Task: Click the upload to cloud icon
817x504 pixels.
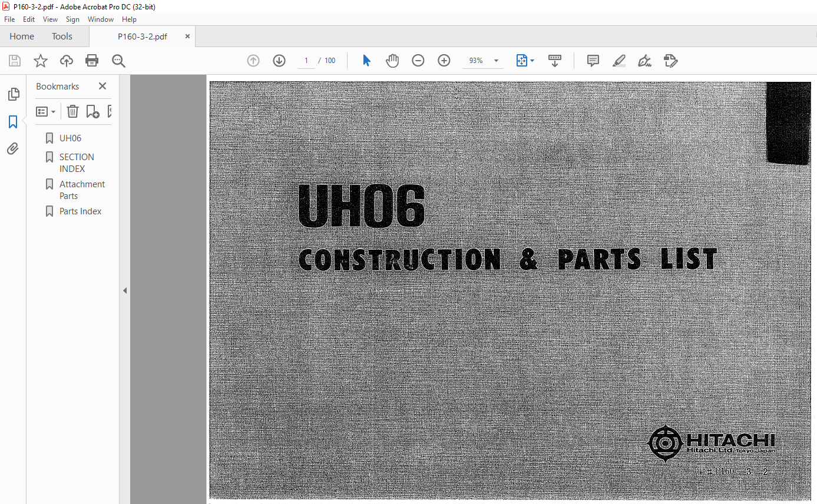Action: pos(67,61)
